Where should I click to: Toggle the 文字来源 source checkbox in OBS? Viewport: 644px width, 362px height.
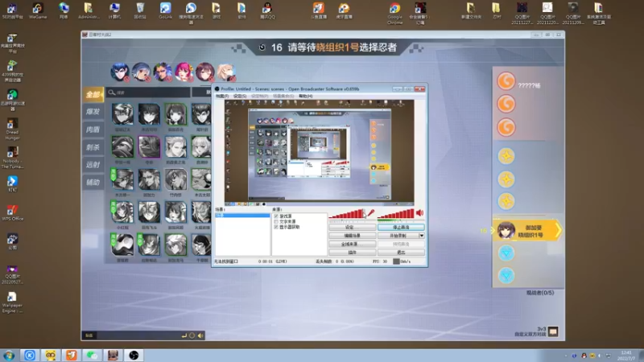[276, 221]
